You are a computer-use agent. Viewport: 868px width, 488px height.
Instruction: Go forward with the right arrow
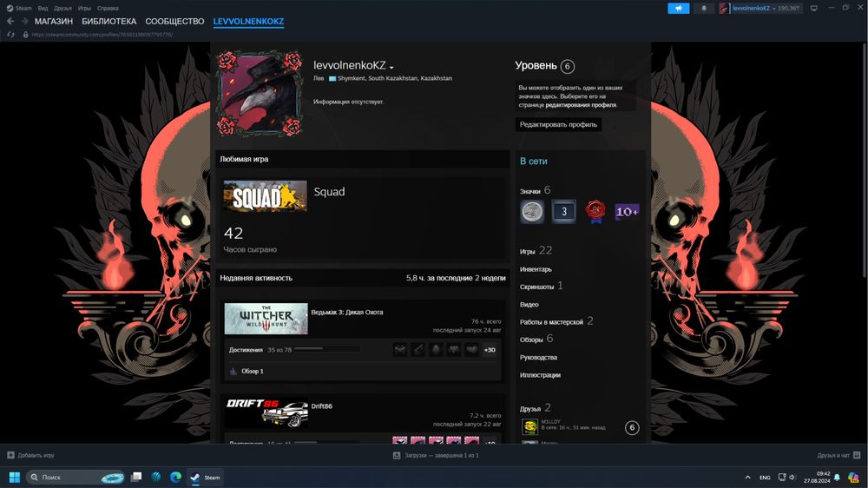tap(24, 21)
